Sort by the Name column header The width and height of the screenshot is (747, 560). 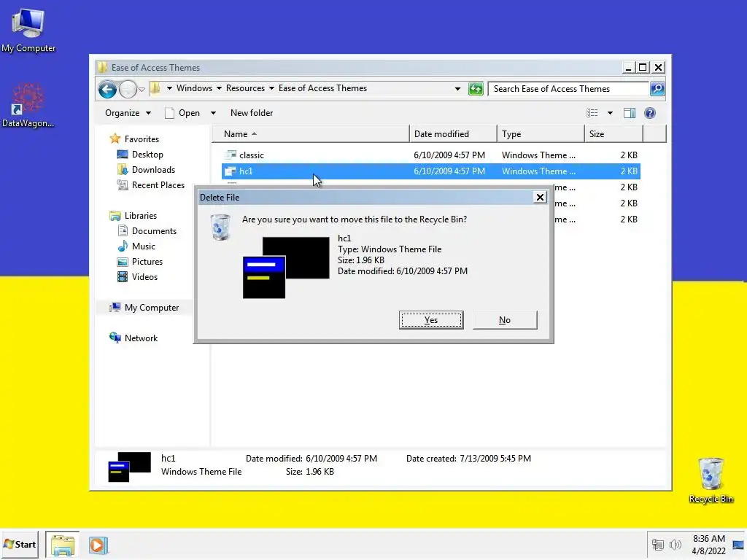coord(311,134)
